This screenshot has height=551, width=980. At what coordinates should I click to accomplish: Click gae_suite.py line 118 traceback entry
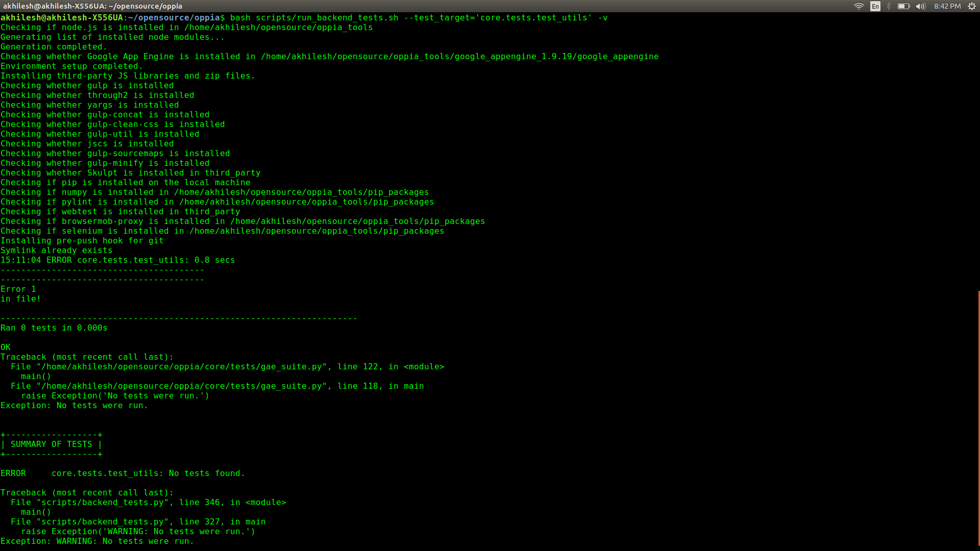[217, 386]
